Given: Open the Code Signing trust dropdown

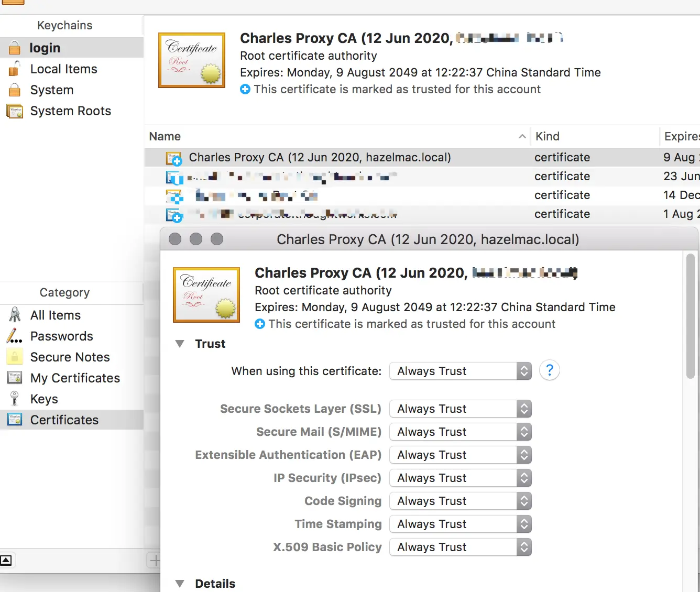Looking at the screenshot, I should click(x=461, y=501).
